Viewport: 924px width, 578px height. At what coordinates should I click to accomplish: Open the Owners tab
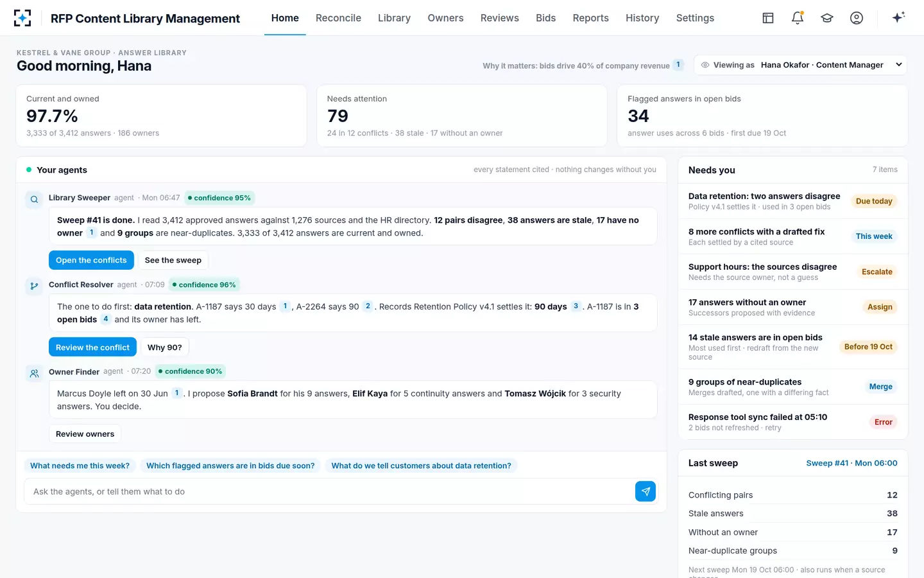[x=445, y=18]
